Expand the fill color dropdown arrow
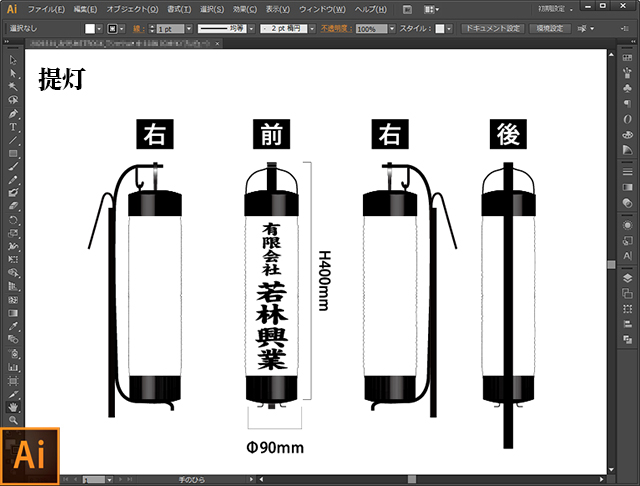Image resolution: width=640 pixels, height=486 pixels. click(99, 29)
